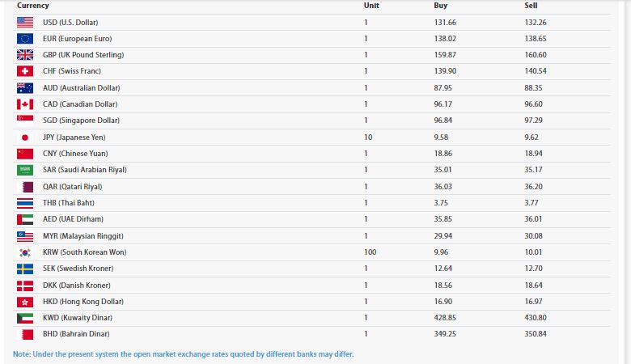
Task: Click the AUD (Australian Dollar) text
Action: [x=81, y=87]
